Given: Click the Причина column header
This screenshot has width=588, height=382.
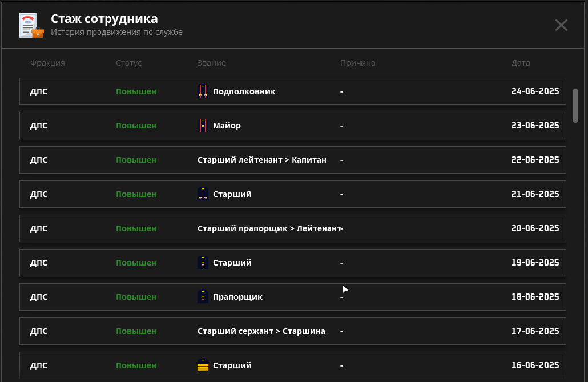Looking at the screenshot, I should (x=357, y=63).
